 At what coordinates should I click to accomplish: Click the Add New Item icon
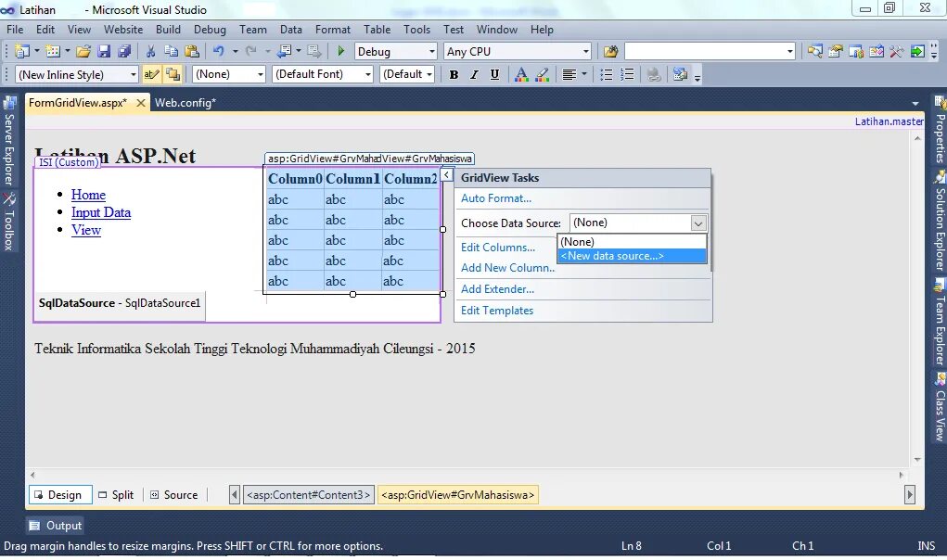click(x=53, y=52)
